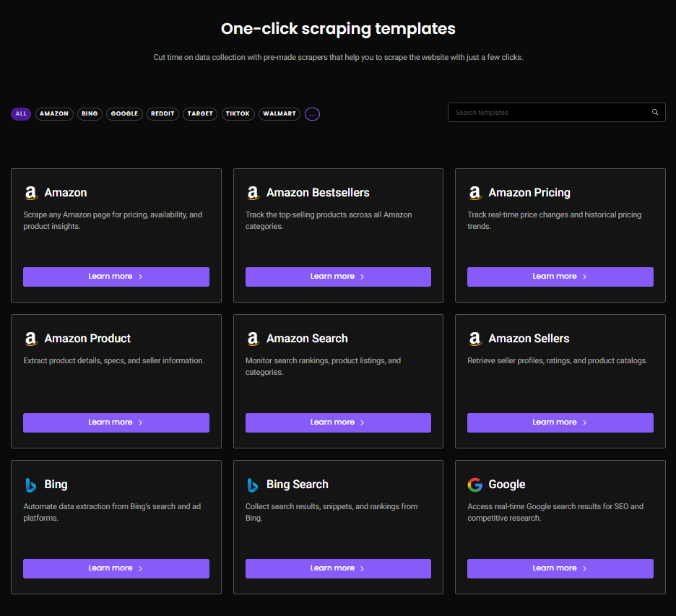Filter templates by AMAZON tag
Viewport: 676px width, 616px height.
tap(54, 114)
